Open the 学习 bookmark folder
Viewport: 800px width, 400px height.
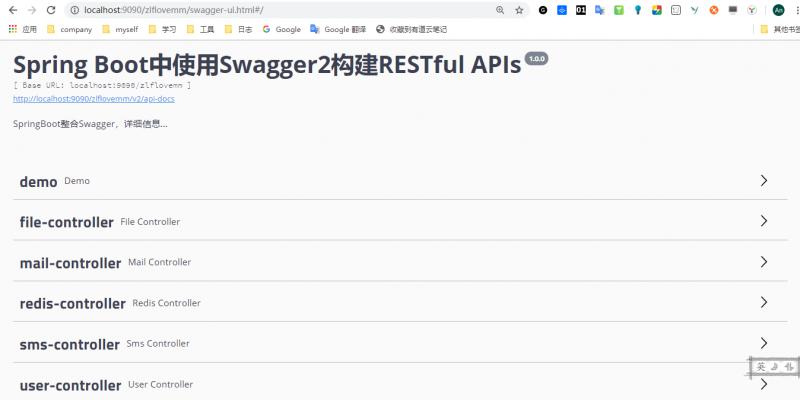point(162,30)
